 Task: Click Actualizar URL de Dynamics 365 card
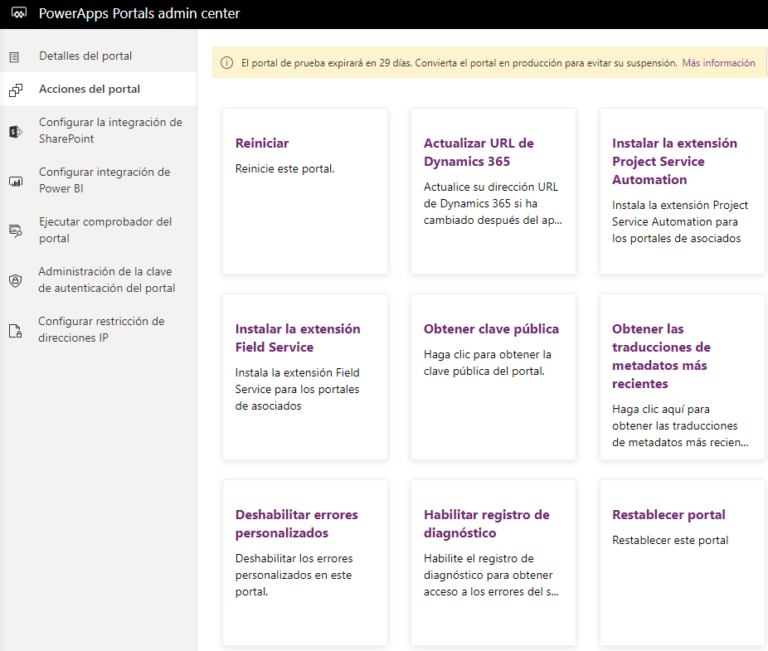coord(493,191)
